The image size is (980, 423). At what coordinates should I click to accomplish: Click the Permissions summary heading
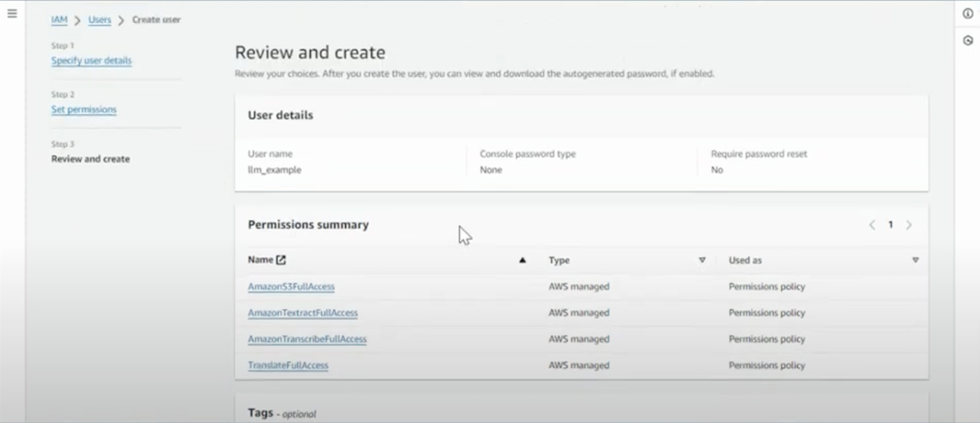tap(308, 225)
